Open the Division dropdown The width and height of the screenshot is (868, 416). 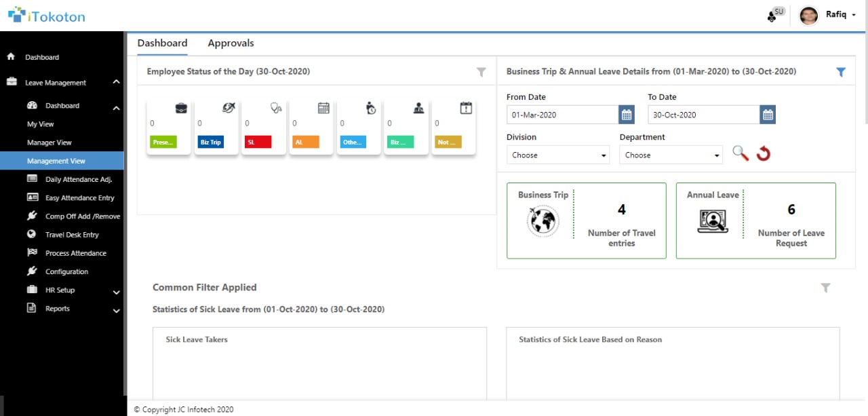coord(558,155)
